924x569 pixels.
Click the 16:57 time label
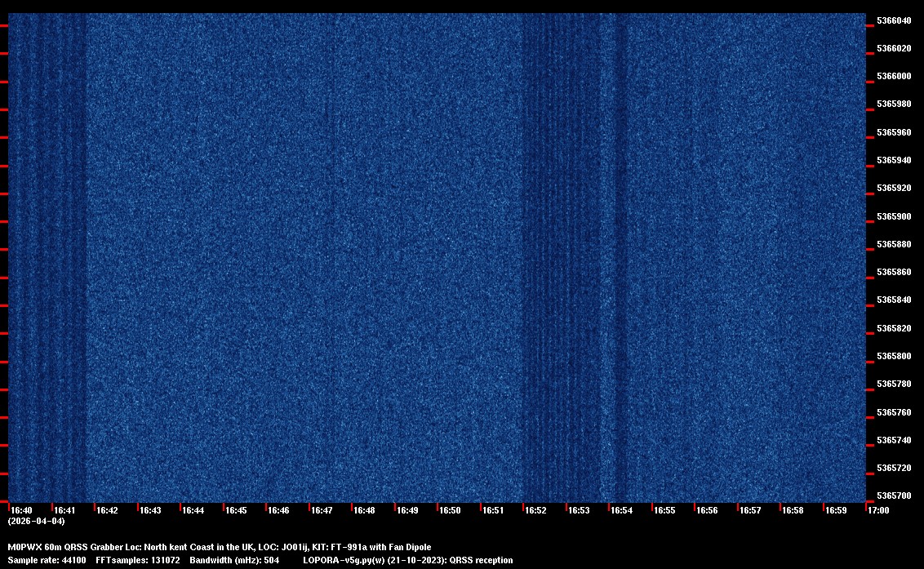coord(750,510)
